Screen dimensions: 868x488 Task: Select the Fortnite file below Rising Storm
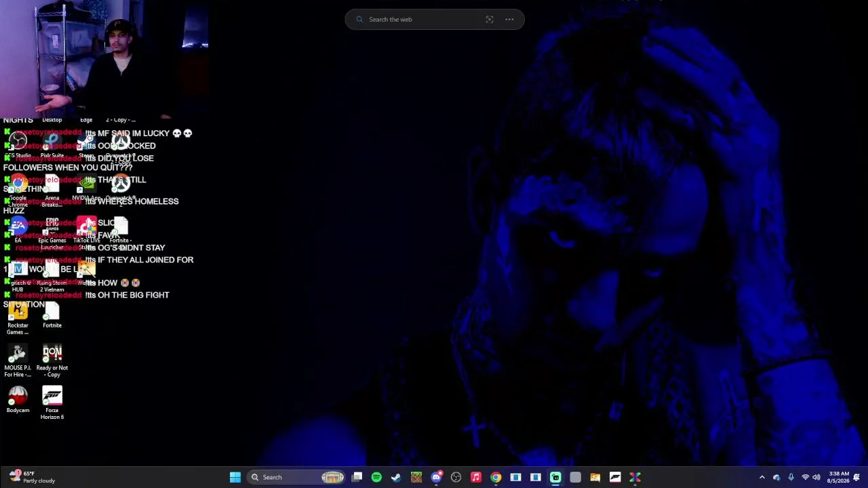(52, 316)
